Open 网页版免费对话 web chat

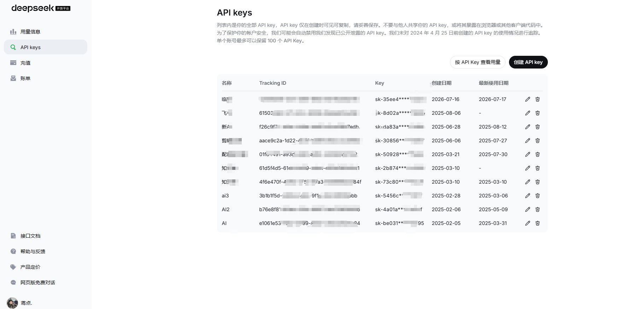[x=45, y=283]
